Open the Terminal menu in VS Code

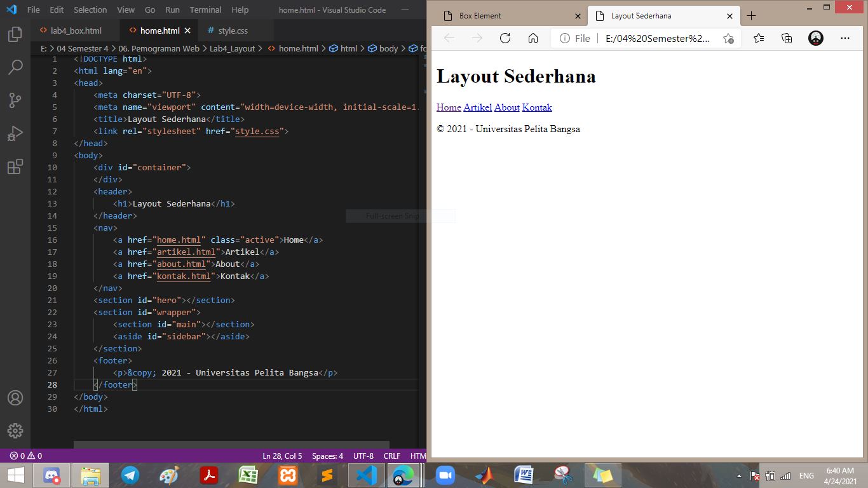205,10
